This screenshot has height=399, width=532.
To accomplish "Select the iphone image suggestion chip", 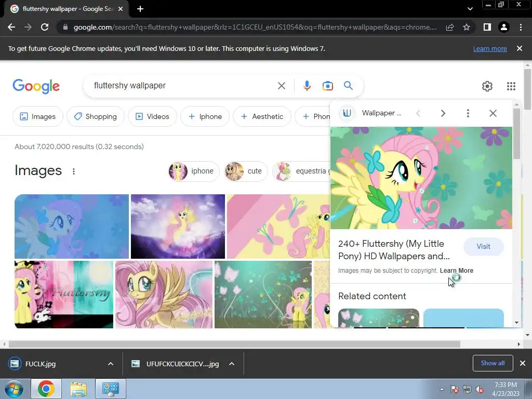I will coord(194,171).
